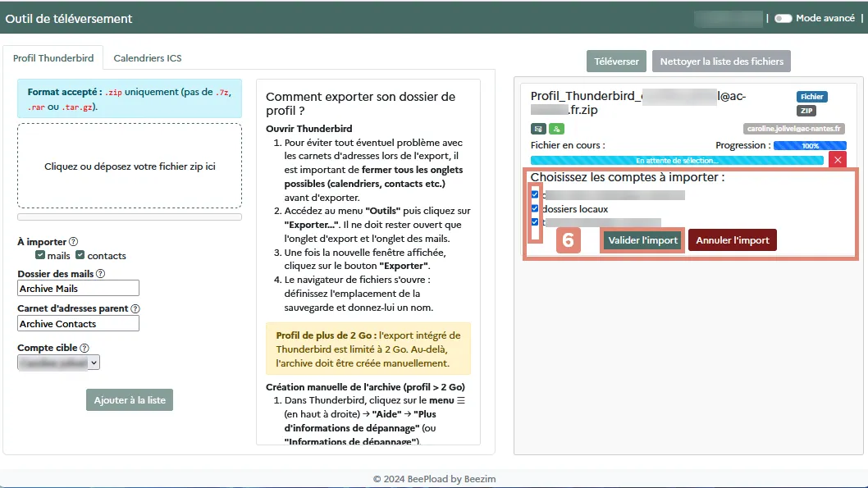This screenshot has width=868, height=488.
Task: Click the Téléverser button
Action: (x=616, y=62)
